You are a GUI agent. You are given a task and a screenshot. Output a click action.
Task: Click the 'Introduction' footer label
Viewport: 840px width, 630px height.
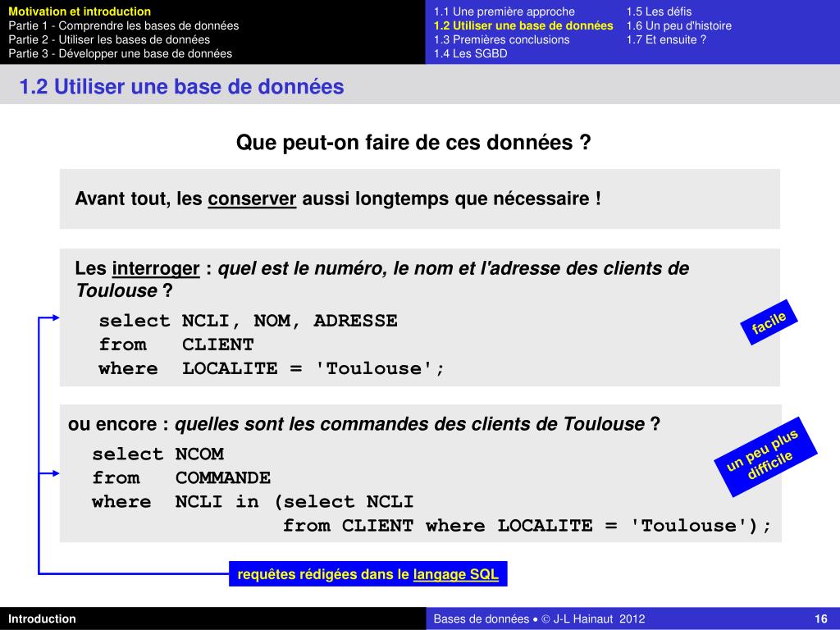click(x=42, y=619)
